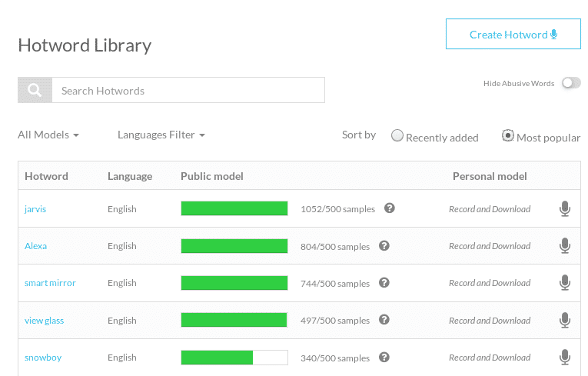Open help icon next to 1052/500 samples

[x=389, y=208]
